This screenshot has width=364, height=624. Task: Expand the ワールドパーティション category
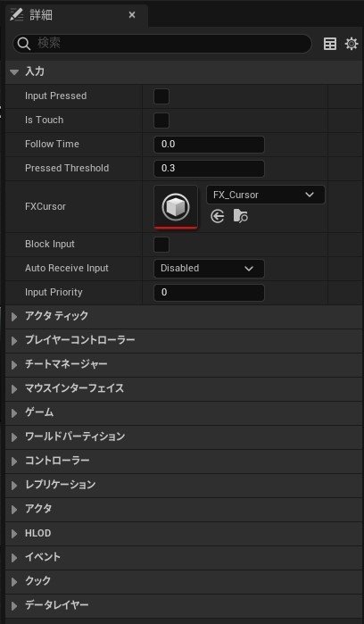[x=14, y=437]
